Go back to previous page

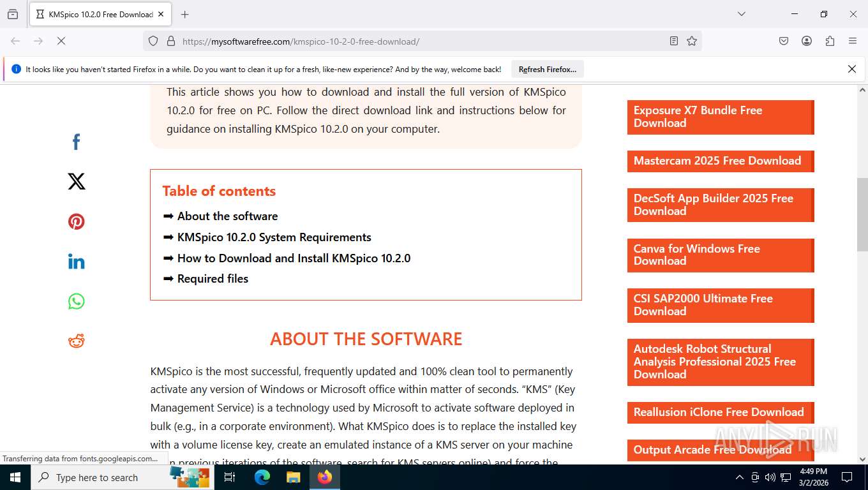click(15, 41)
